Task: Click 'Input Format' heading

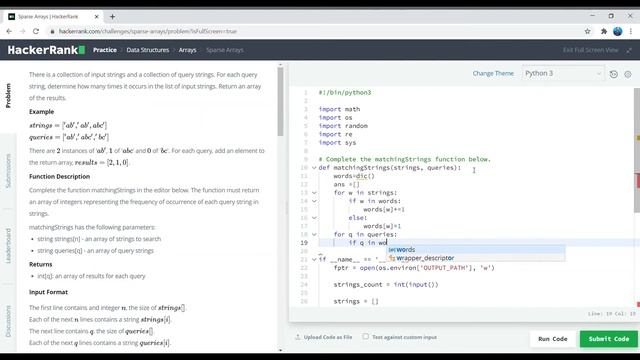Action: pos(48,292)
